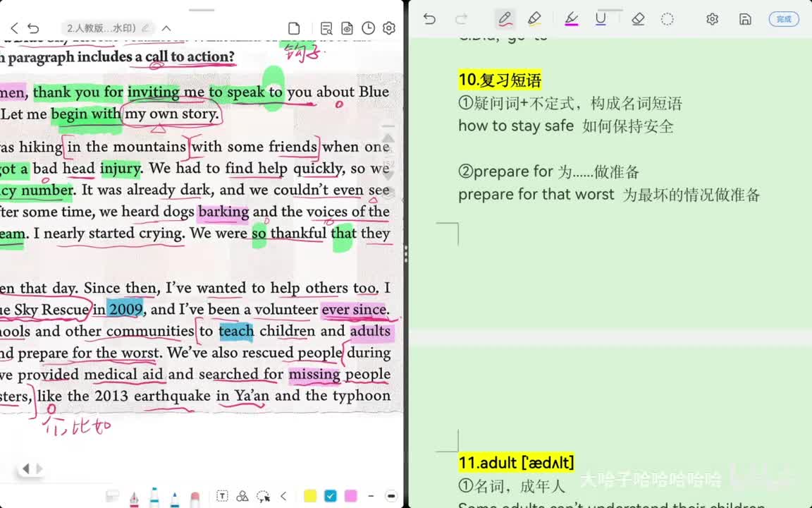Rename the document title '2.人教版…水印)'
This screenshot has height=508, width=812.
(x=108, y=28)
